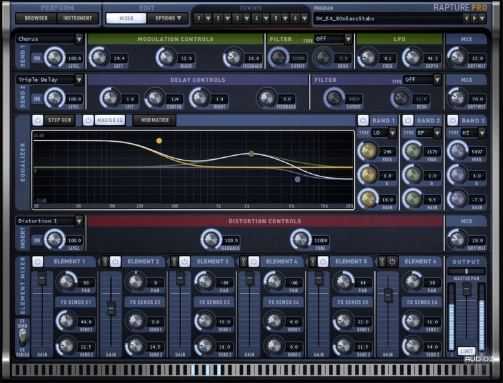Click the Band 2 Q knob
503x383 pixels.
click(412, 175)
